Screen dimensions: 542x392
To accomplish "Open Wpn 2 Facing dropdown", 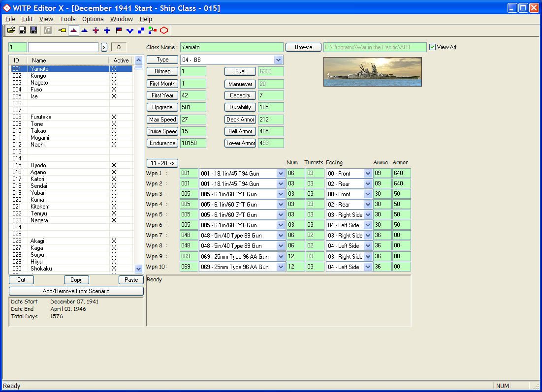I will [x=368, y=184].
